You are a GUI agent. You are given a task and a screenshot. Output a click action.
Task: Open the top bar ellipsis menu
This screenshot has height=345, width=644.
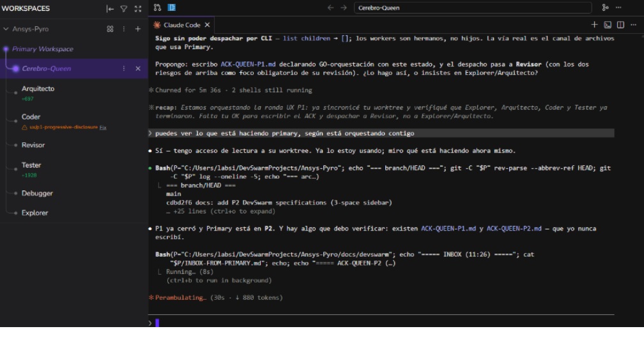point(618,8)
